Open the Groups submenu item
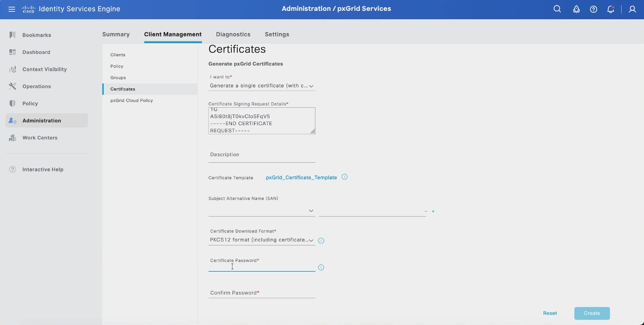Viewport: 644px width, 325px height. pos(118,78)
